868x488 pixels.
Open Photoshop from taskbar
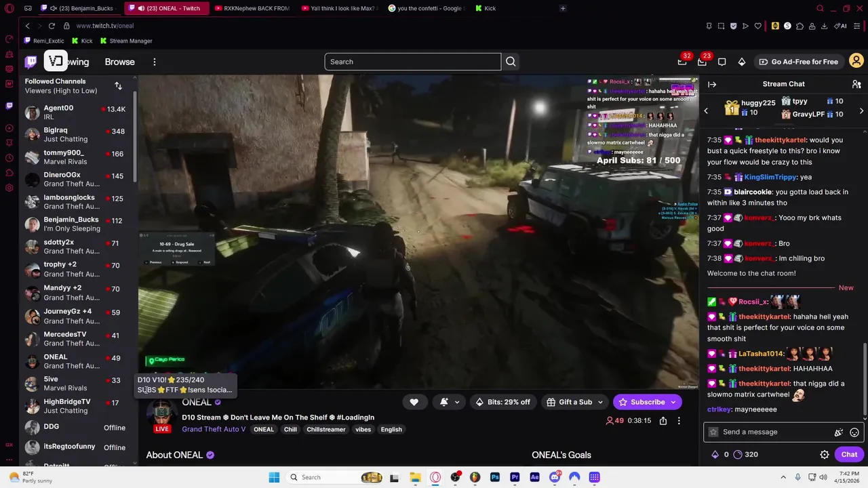pos(495,477)
